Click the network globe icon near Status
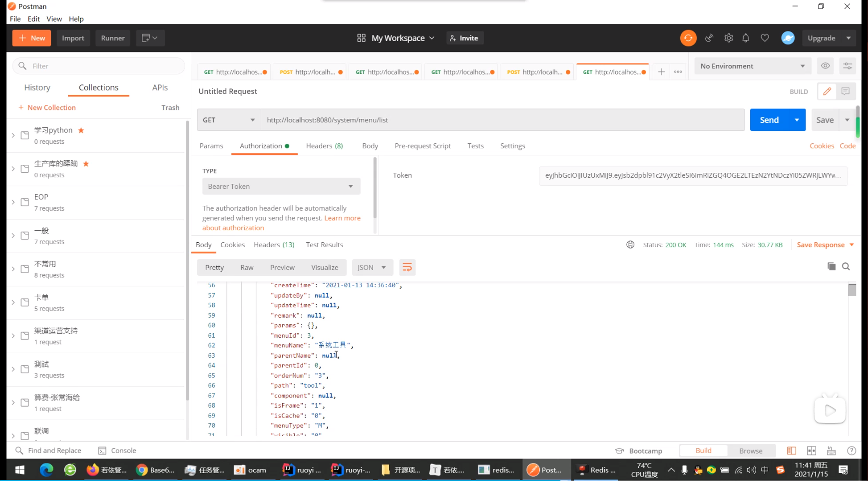The width and height of the screenshot is (868, 481). tap(630, 245)
